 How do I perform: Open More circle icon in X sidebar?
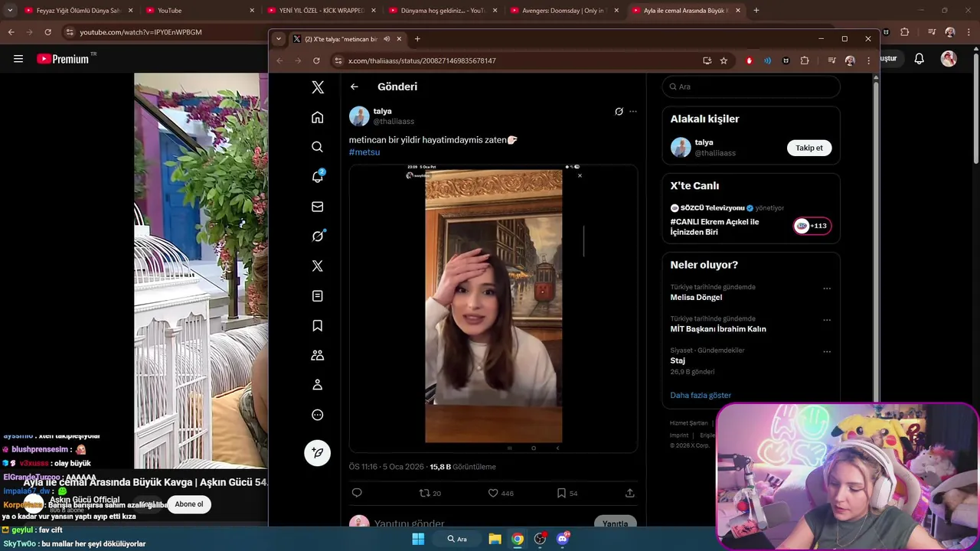tap(318, 415)
